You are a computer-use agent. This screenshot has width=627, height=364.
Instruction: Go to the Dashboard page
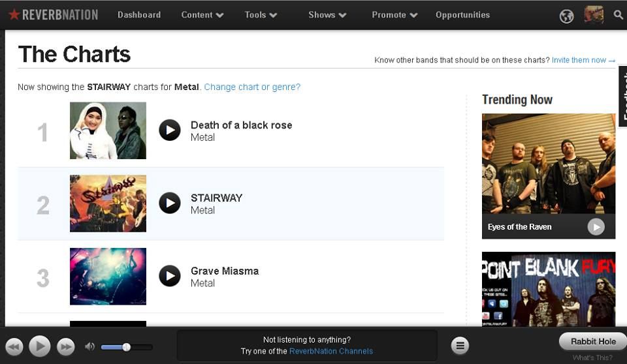click(138, 15)
